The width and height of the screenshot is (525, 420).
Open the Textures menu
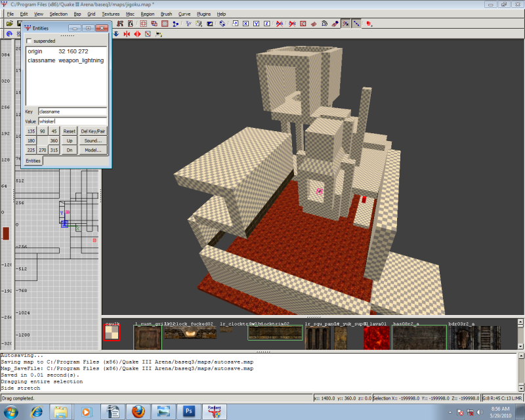(111, 14)
